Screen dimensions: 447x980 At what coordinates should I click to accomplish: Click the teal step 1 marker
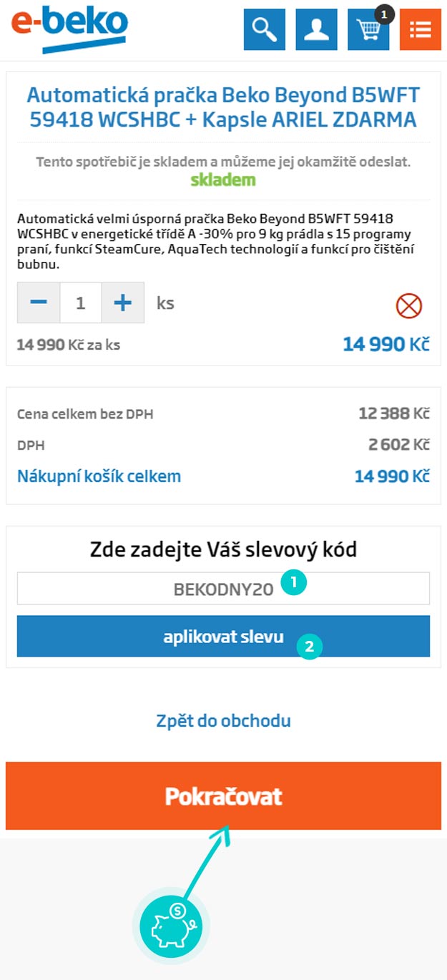point(293,584)
